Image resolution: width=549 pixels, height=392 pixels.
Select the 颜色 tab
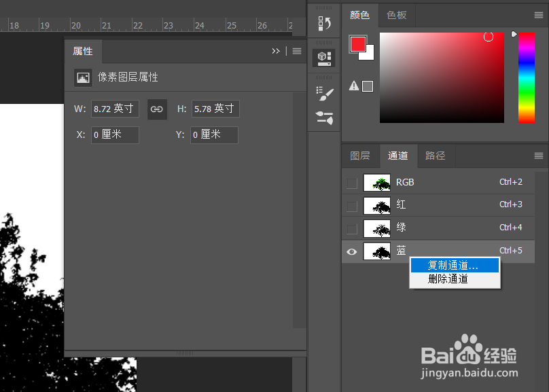(359, 15)
